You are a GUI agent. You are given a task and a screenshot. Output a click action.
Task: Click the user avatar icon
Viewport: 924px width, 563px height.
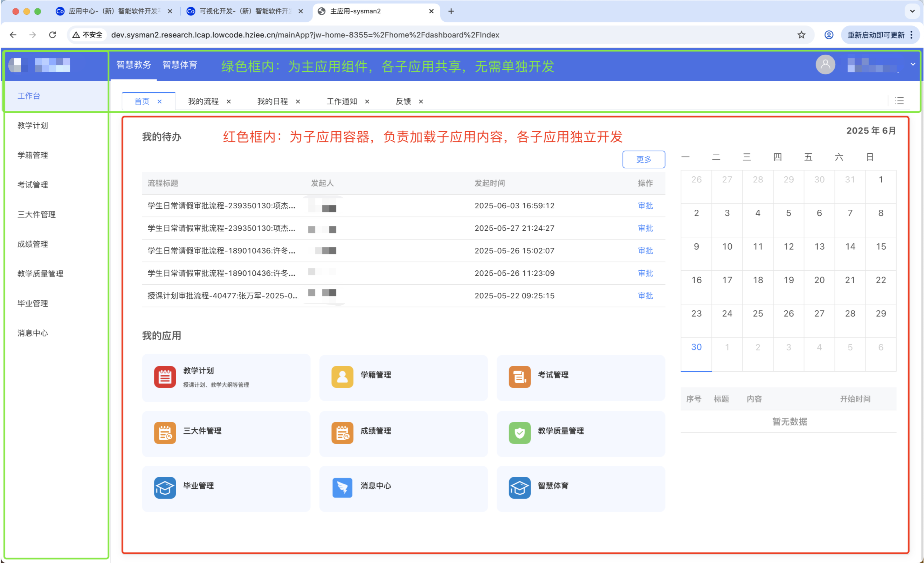(x=825, y=64)
